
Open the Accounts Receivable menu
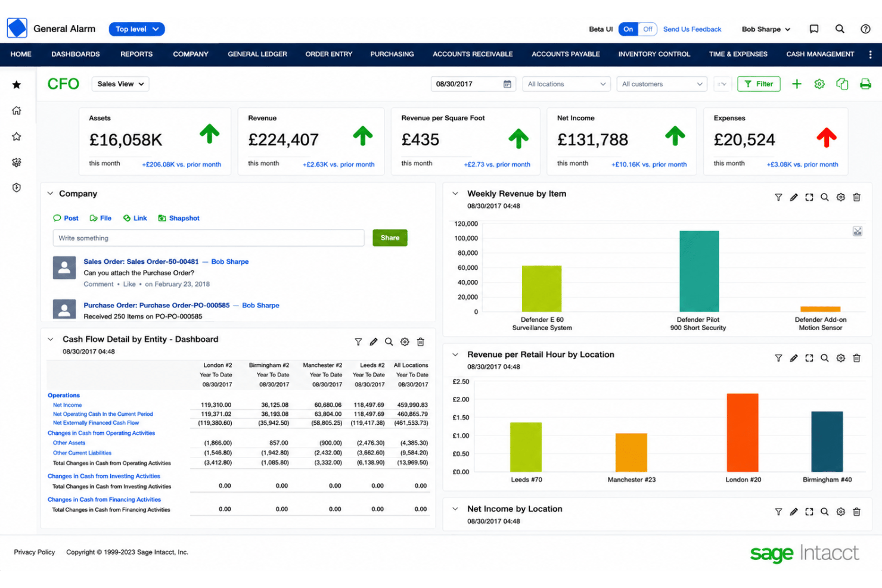point(473,54)
